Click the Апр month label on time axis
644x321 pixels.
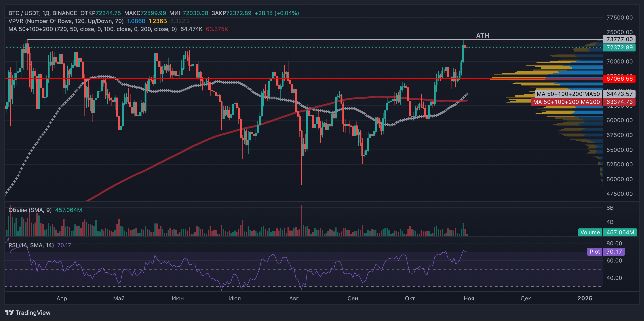[x=62, y=298]
